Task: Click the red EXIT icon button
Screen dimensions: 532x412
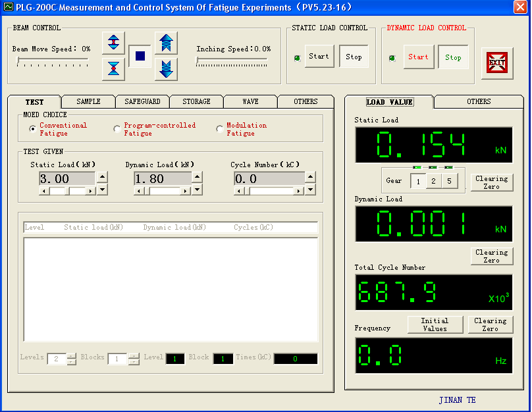Action: [x=497, y=63]
